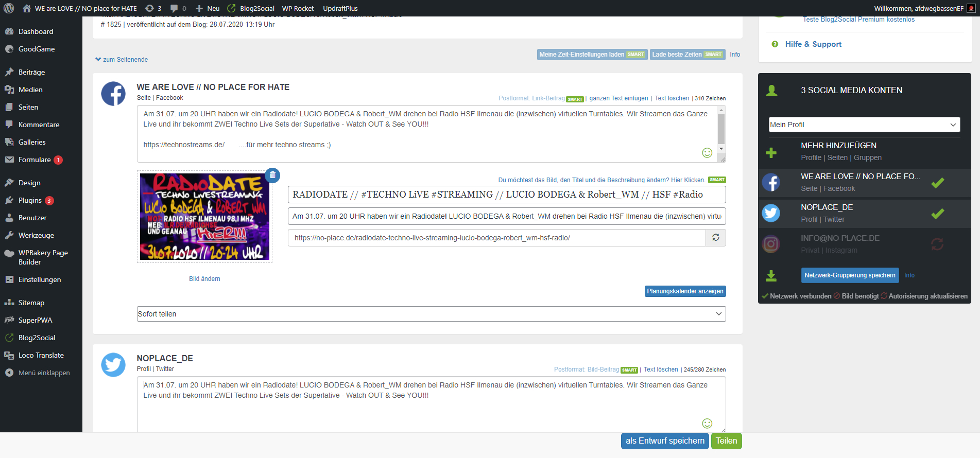Image resolution: width=980 pixels, height=458 pixels.
Task: Click 'Text löschen' for Facebook post
Action: (672, 98)
